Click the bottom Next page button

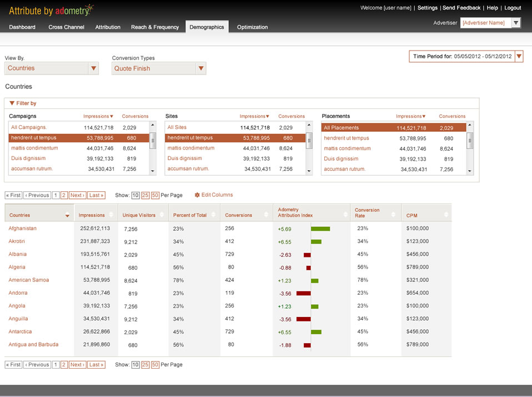pos(77,365)
